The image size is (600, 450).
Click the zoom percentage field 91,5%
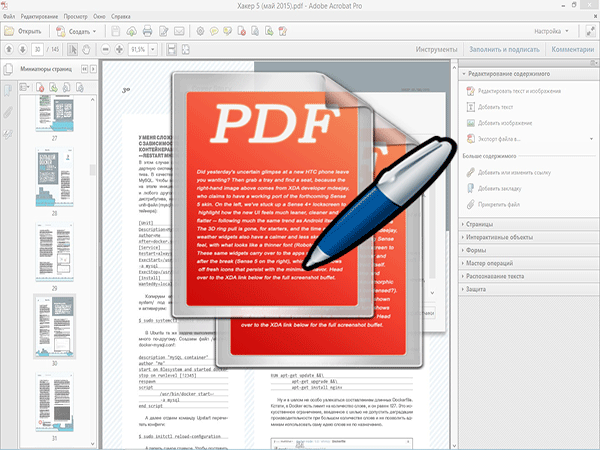point(138,49)
